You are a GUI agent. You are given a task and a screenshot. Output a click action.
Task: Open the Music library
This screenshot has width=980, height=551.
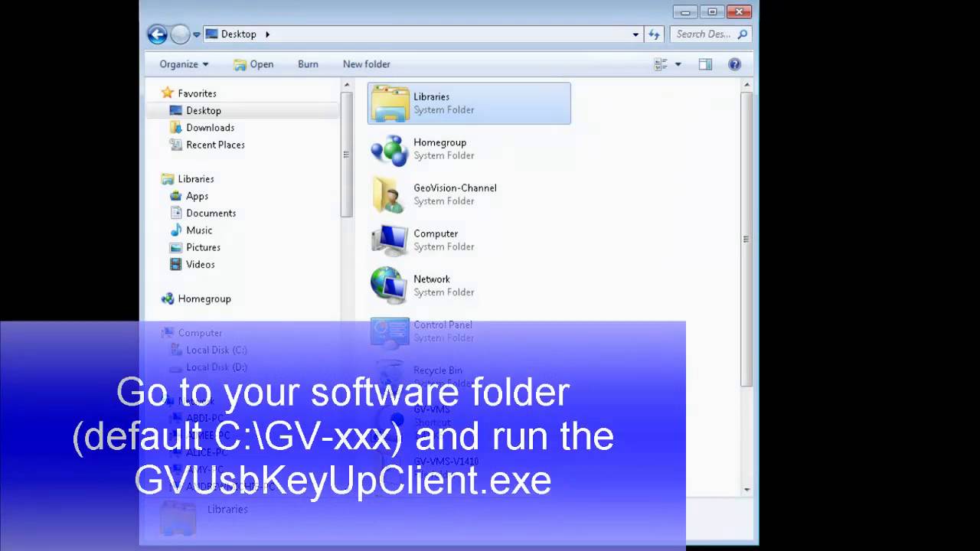click(199, 230)
